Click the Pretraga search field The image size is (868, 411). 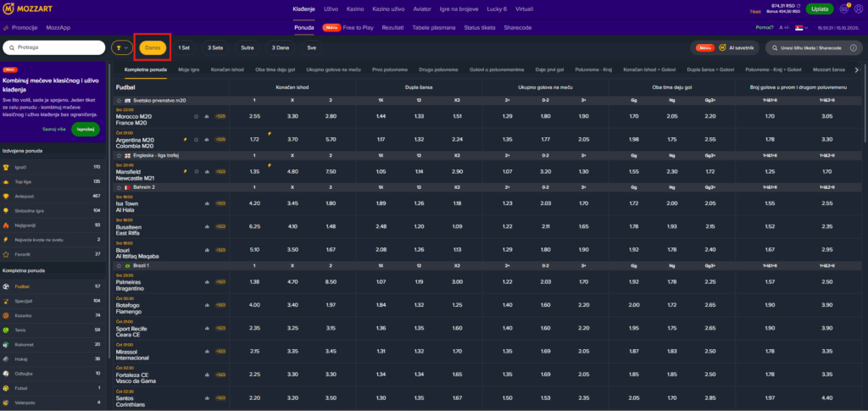[54, 48]
